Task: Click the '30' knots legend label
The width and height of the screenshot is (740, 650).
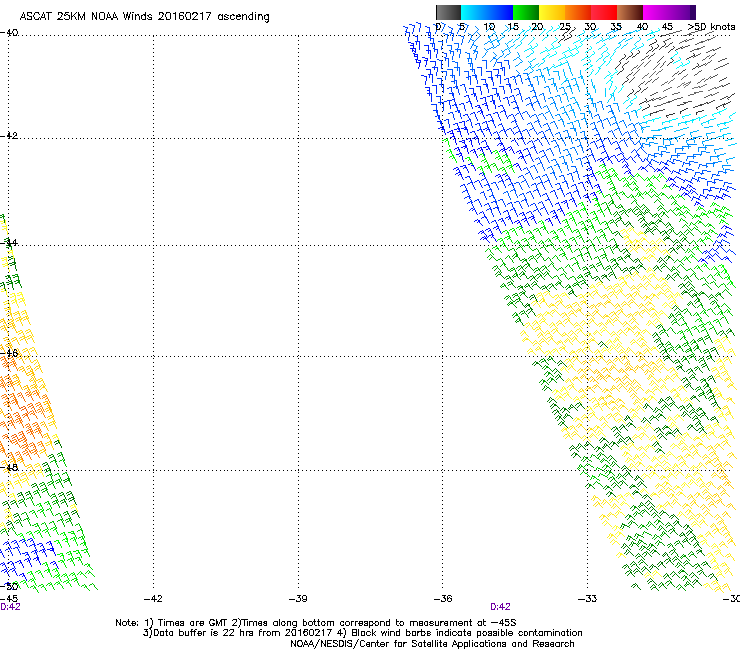Action: click(x=590, y=27)
